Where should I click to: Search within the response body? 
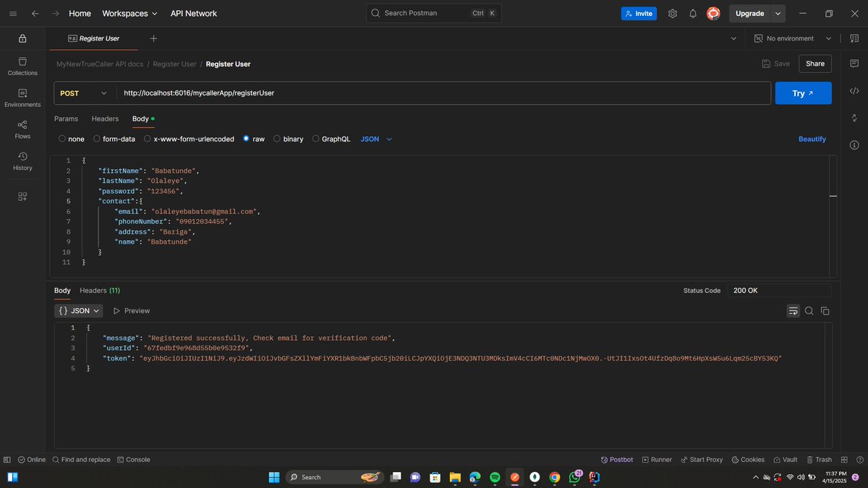(x=809, y=311)
